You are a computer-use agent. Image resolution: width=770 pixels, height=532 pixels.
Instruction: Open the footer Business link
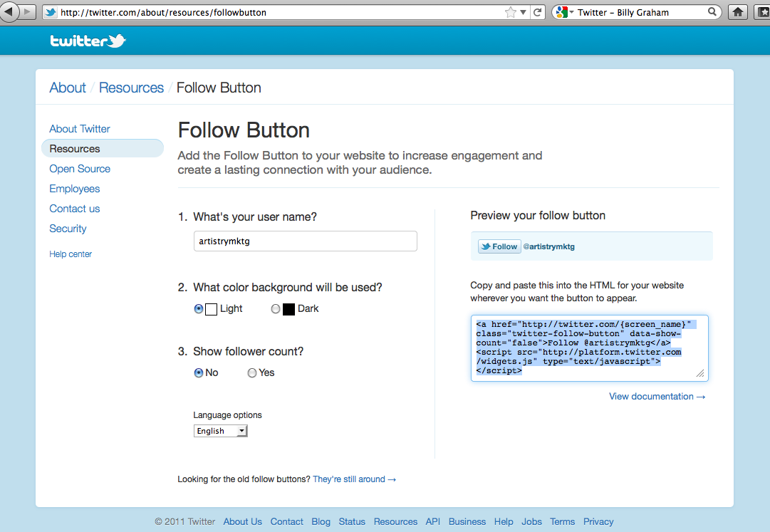467,522
